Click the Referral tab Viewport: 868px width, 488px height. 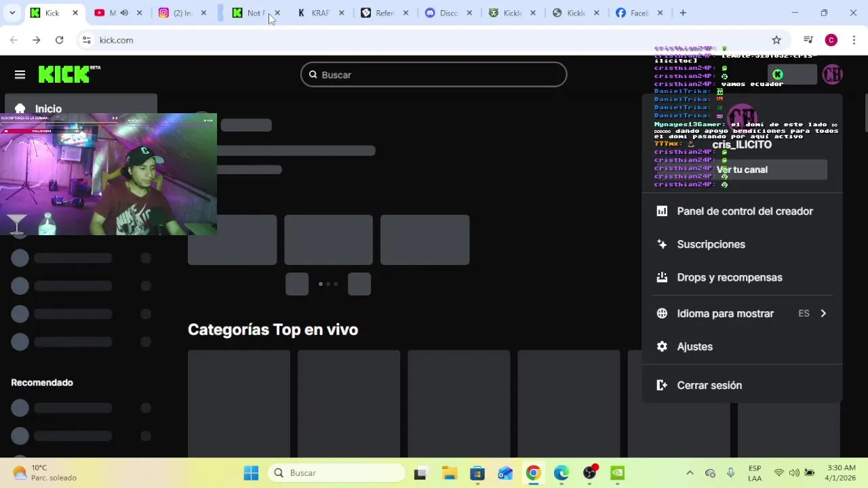384,13
